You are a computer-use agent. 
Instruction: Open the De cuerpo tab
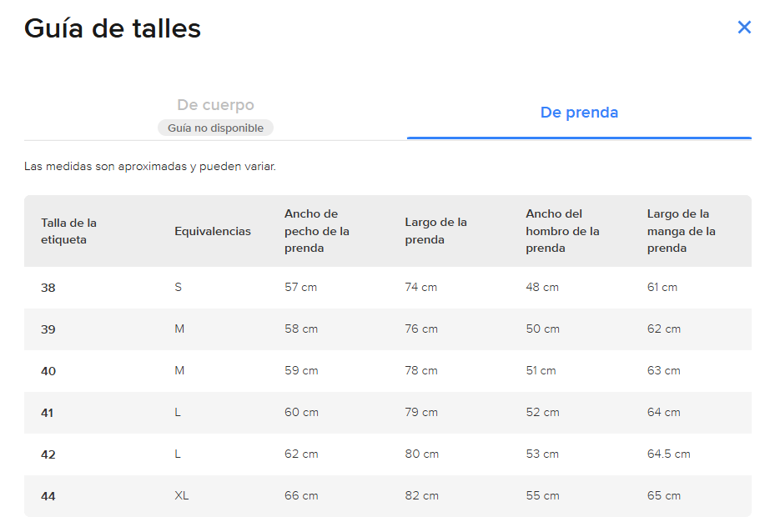click(x=215, y=105)
